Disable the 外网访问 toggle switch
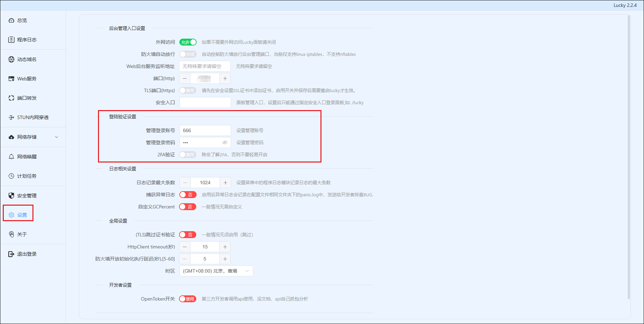 (x=188, y=42)
